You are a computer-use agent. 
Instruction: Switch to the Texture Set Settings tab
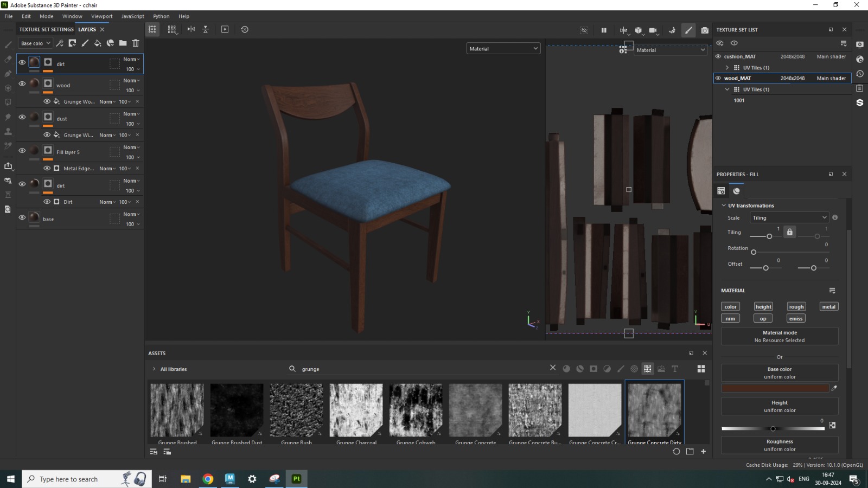[x=46, y=29]
